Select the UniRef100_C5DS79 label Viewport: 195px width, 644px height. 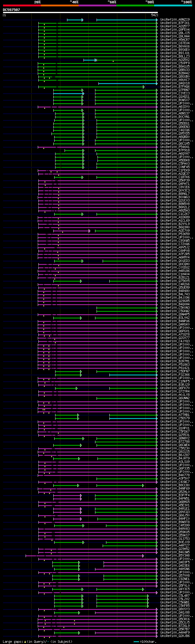click(175, 418)
